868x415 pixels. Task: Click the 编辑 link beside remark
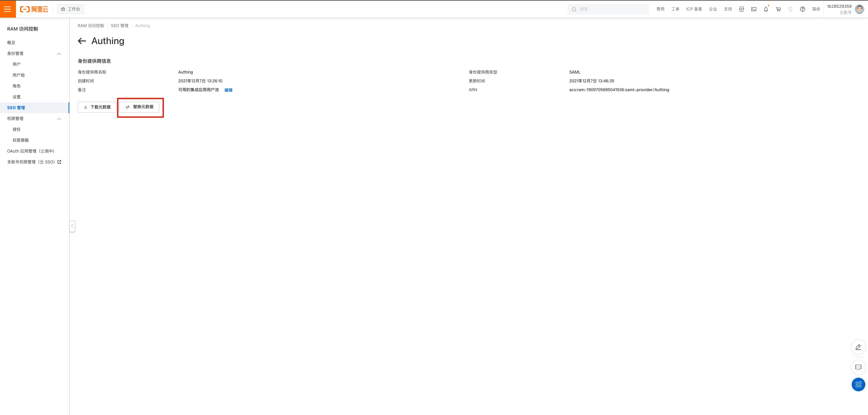228,90
